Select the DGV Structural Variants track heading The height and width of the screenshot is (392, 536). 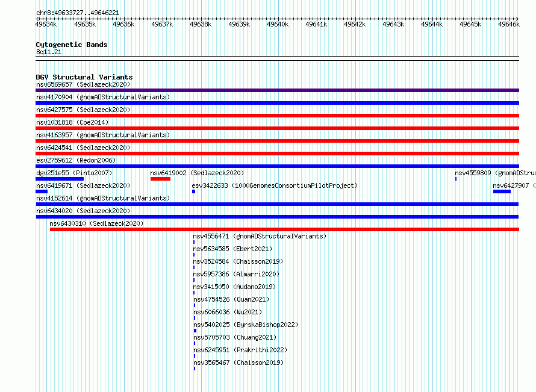(84, 77)
